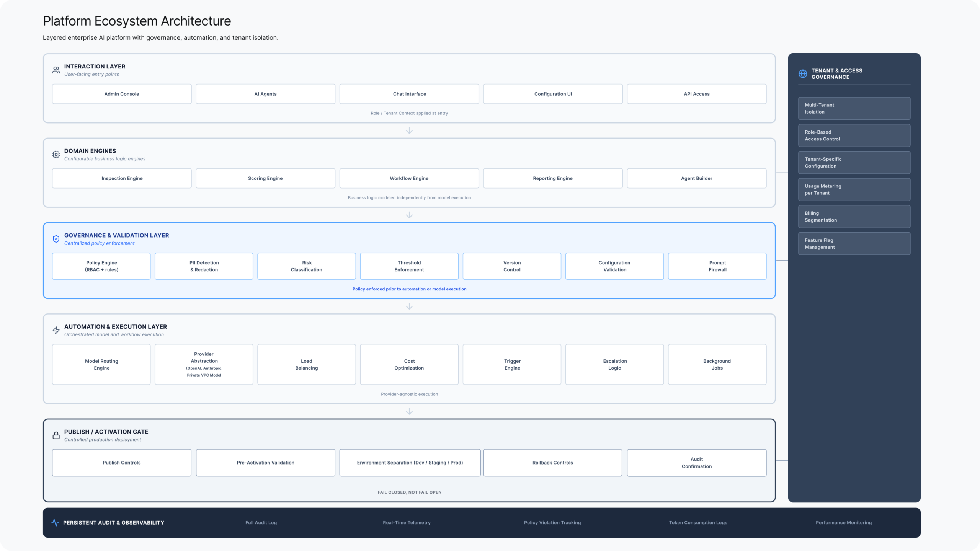Click PII Detection & Redaction card

(204, 266)
